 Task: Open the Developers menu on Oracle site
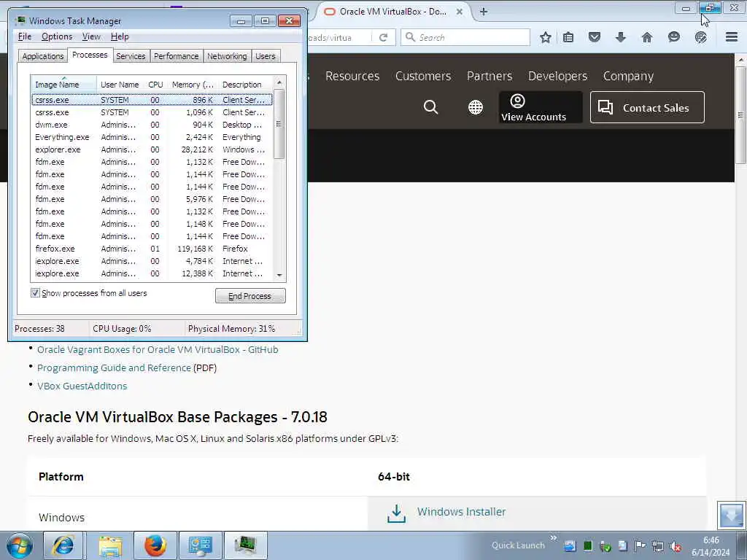click(x=557, y=76)
